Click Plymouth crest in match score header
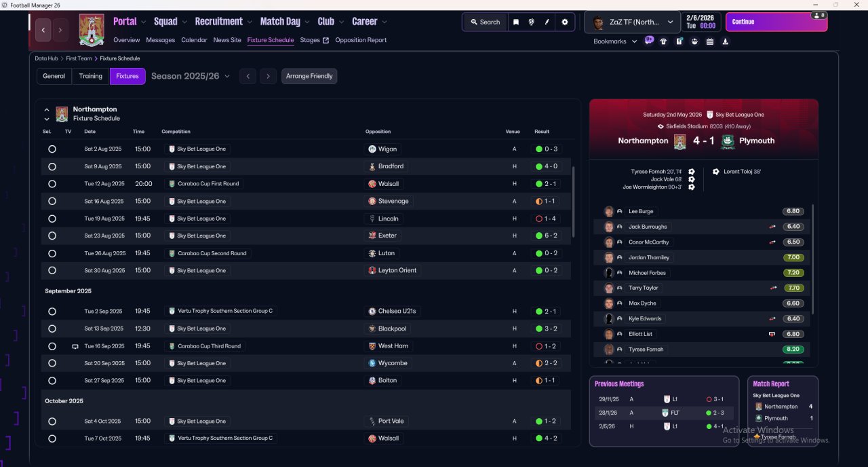 (728, 141)
